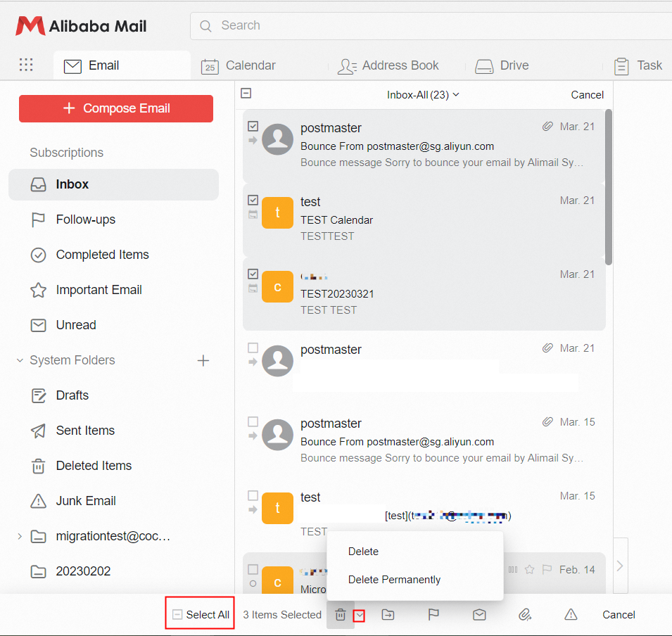
Task: Open the Address Book tab
Action: [388, 65]
